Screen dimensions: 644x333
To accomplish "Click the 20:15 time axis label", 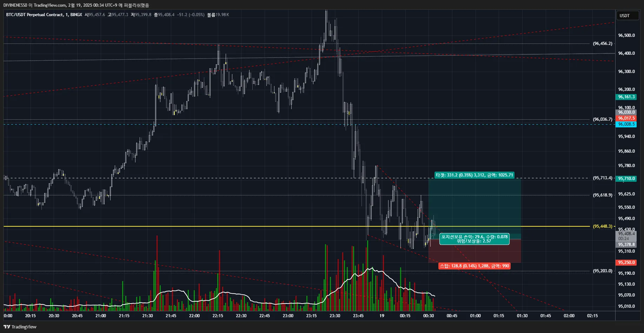I will (x=31, y=316).
